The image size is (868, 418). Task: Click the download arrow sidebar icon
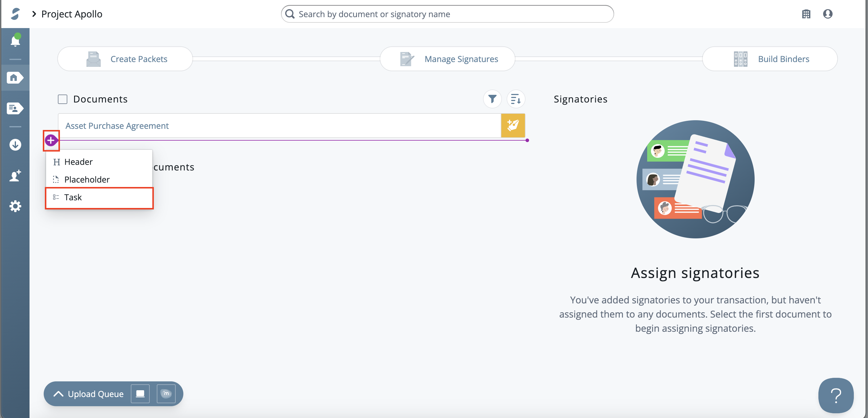[15, 145]
